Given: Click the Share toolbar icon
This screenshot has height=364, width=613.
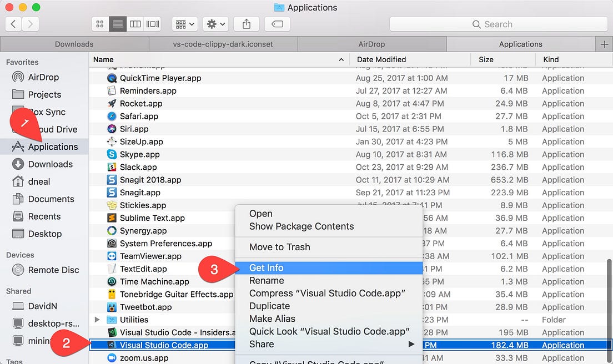Looking at the screenshot, I should coord(246,24).
